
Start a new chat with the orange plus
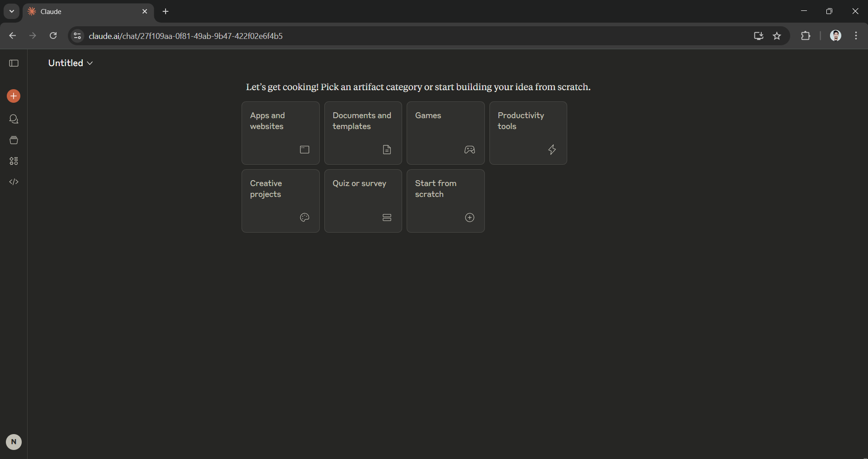click(14, 96)
